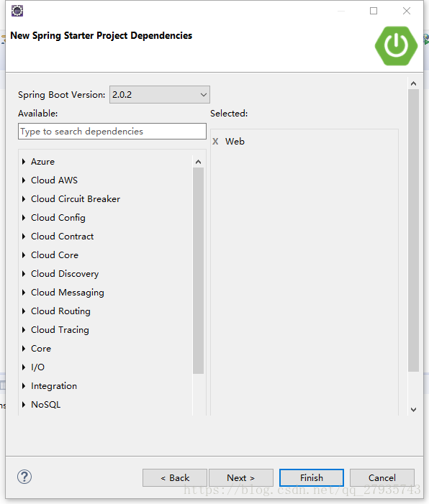
Task: Expand the Cloud Messaging category
Action: (x=24, y=292)
